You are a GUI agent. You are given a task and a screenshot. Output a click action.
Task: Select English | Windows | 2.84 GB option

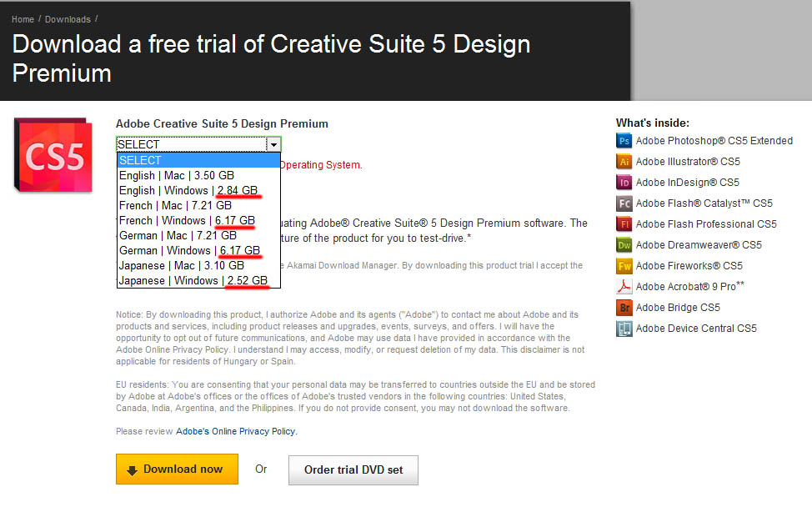198,191
